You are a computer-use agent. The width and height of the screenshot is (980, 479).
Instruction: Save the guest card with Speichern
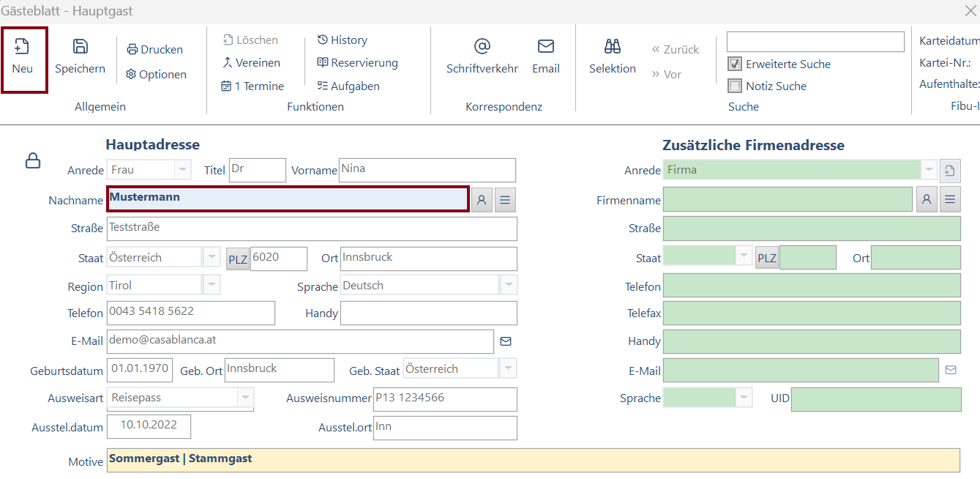80,48
